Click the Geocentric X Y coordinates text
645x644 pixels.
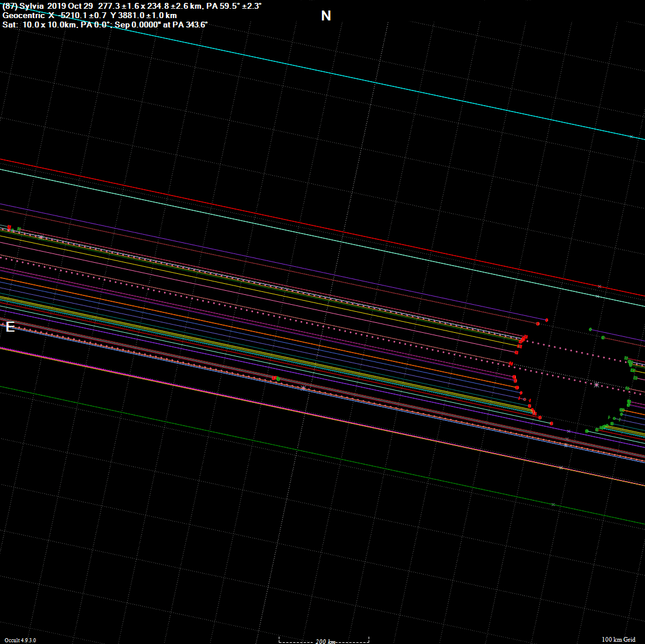pos(89,15)
